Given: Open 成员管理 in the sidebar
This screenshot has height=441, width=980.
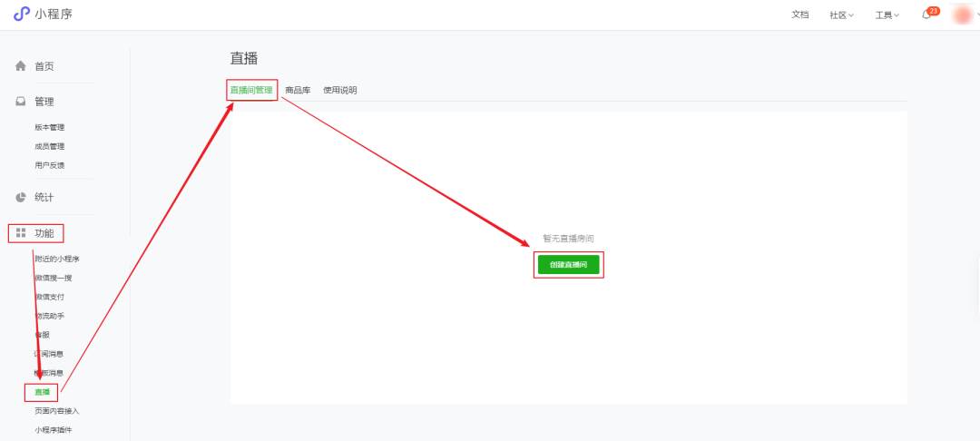Looking at the screenshot, I should point(49,146).
